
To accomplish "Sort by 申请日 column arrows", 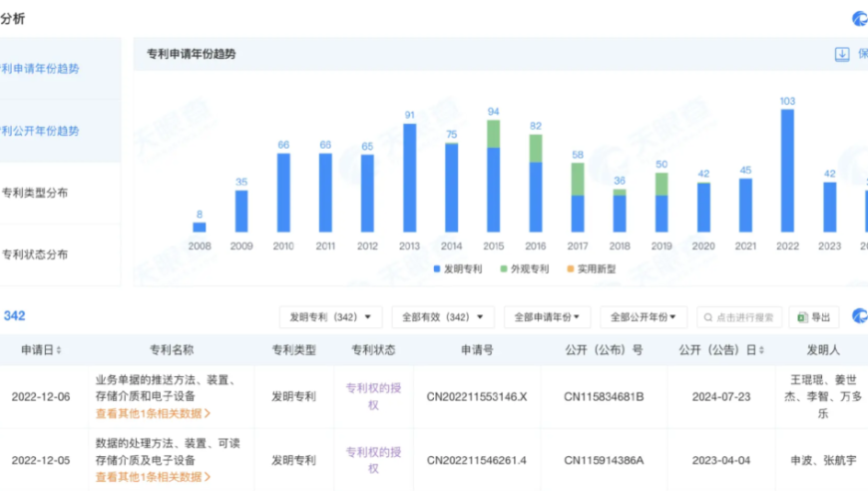I will point(59,350).
